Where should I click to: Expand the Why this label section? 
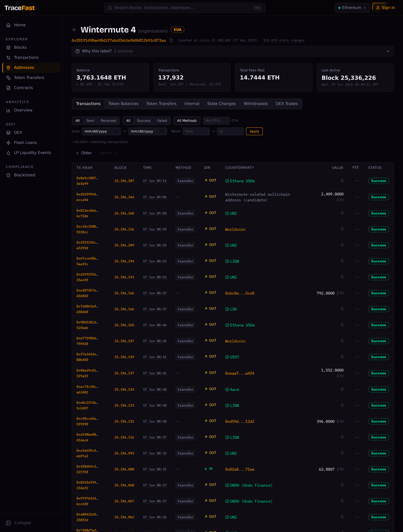233,51
